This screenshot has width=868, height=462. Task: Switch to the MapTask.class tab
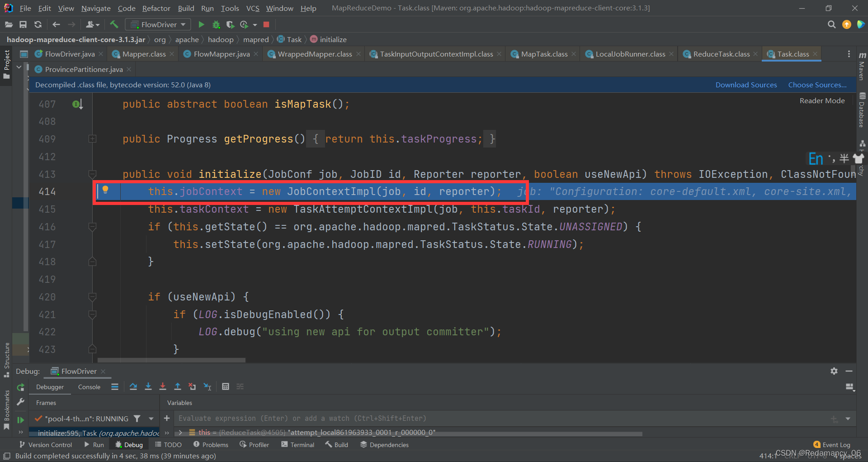[x=544, y=54]
